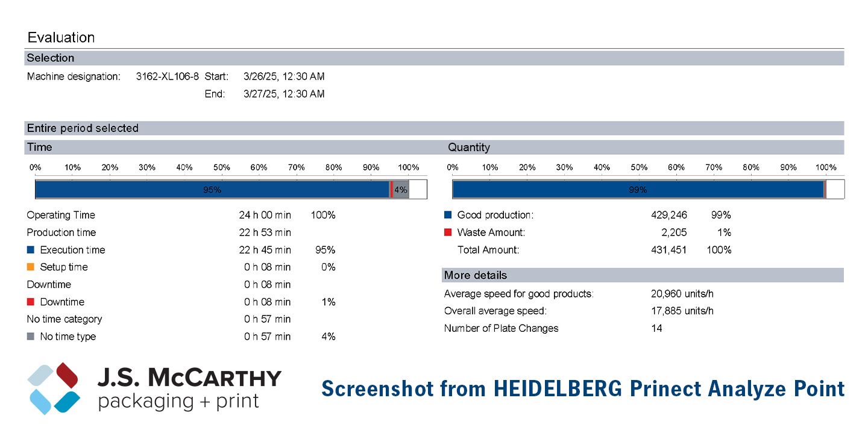Click the orange Setup time legend square

(31, 267)
